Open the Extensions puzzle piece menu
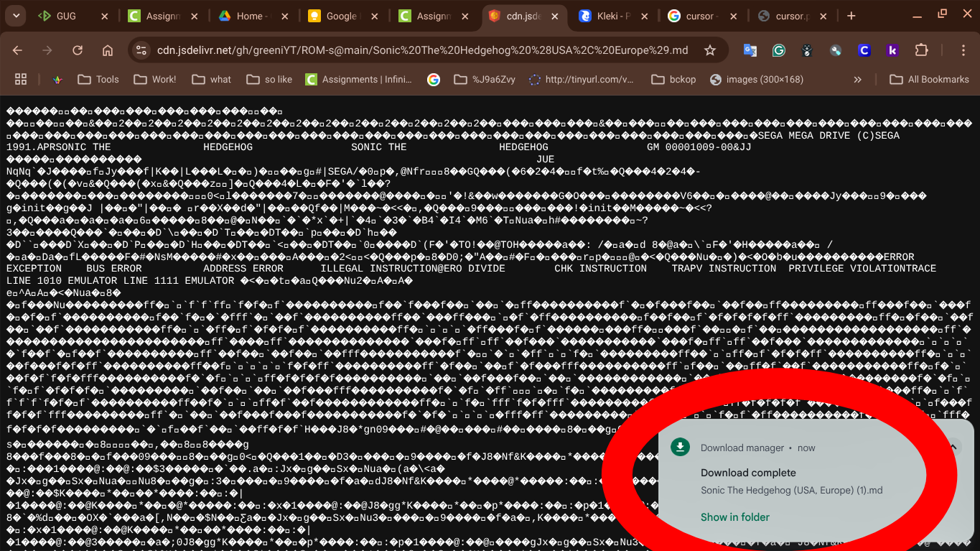This screenshot has height=551, width=980. click(921, 50)
